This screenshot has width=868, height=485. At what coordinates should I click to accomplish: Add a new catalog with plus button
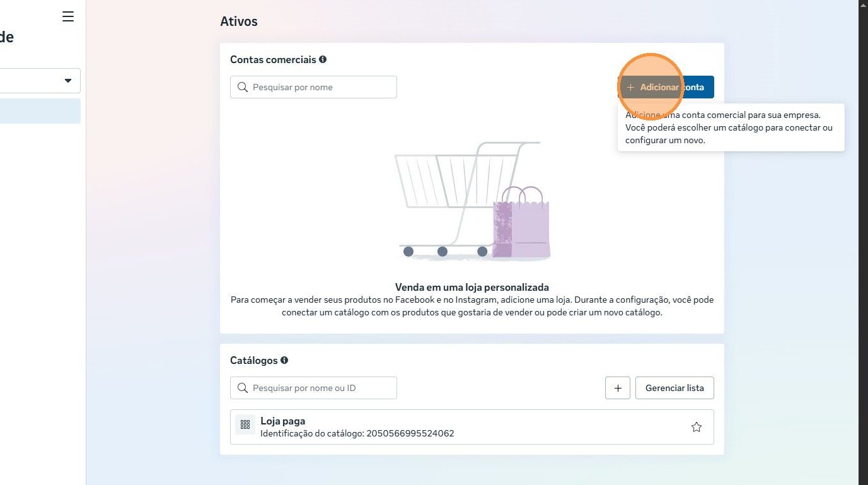click(617, 388)
